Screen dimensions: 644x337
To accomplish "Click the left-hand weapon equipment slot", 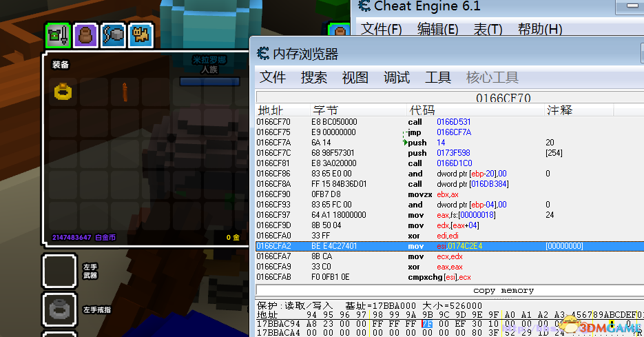I will [59, 271].
